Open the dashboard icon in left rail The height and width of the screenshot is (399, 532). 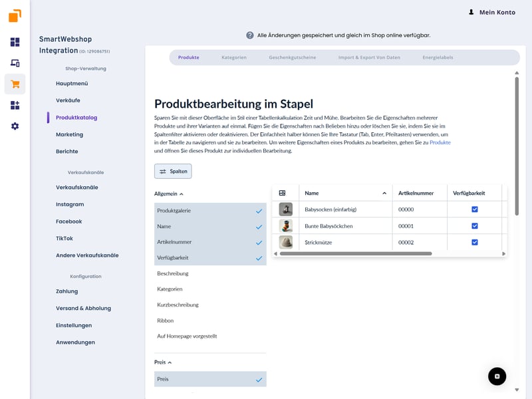tap(15, 42)
